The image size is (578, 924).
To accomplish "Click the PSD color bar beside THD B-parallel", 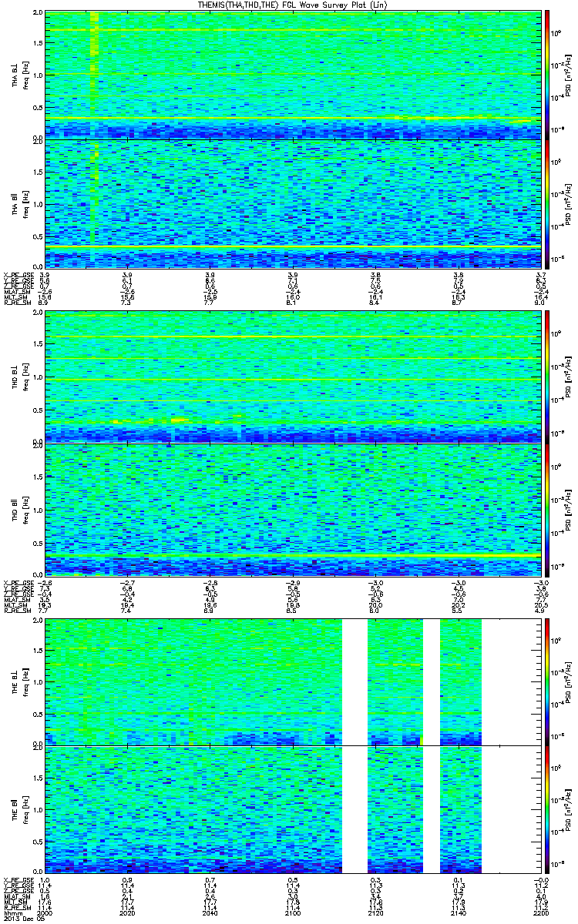I will pyautogui.click(x=547, y=510).
